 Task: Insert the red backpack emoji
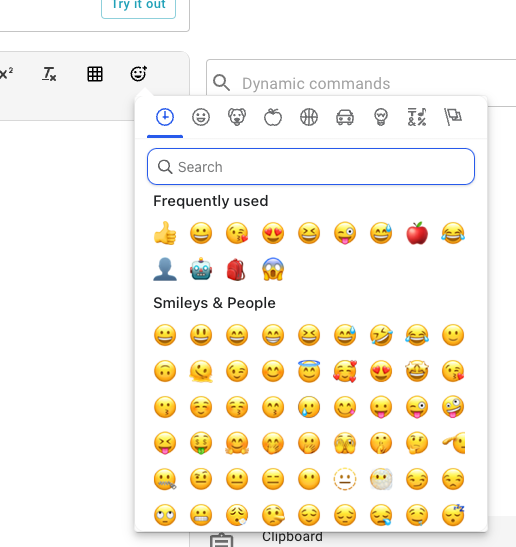tap(237, 269)
